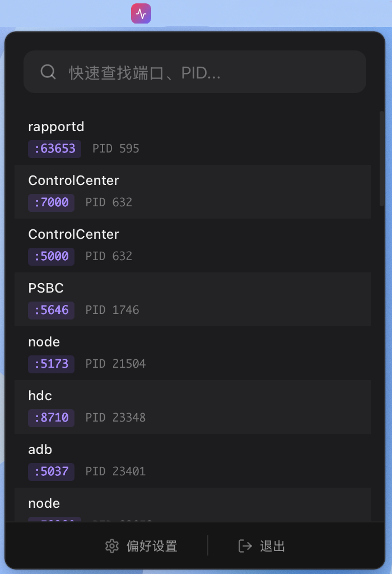Click the purple pulse app icon in menu bar
Viewport: 392px width, 574px height.
click(141, 13)
